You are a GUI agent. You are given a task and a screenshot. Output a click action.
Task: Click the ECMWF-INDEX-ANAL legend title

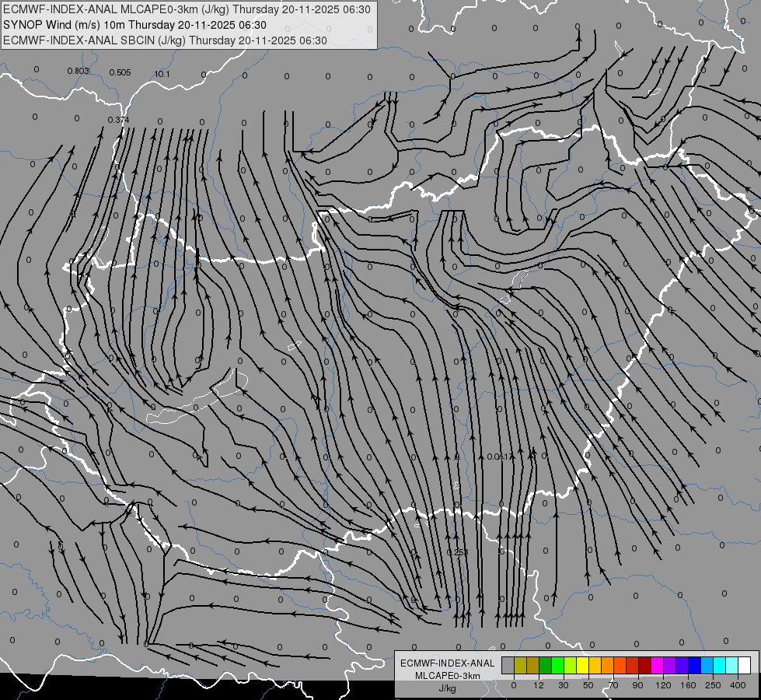coord(447,663)
